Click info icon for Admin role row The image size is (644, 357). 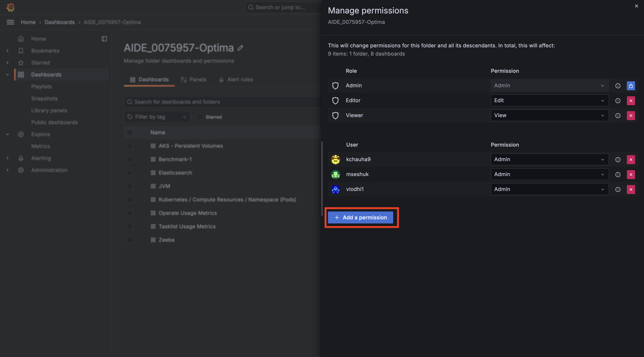click(618, 86)
